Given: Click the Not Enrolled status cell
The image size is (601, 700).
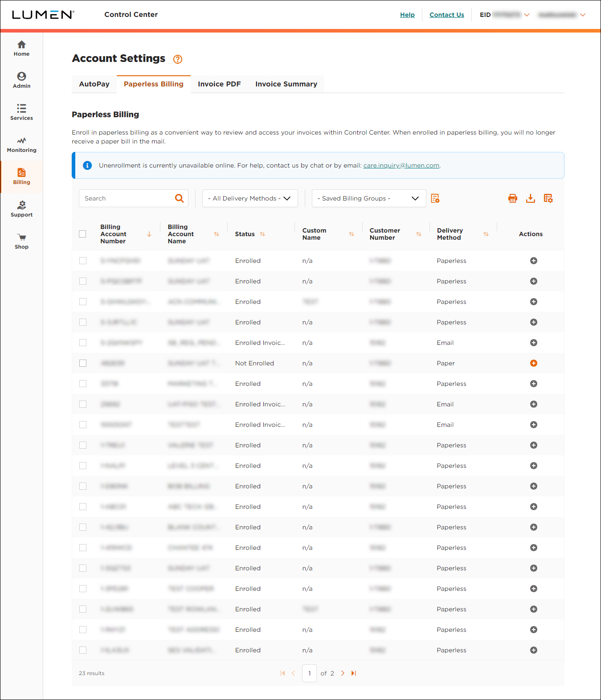Looking at the screenshot, I should coord(254,363).
